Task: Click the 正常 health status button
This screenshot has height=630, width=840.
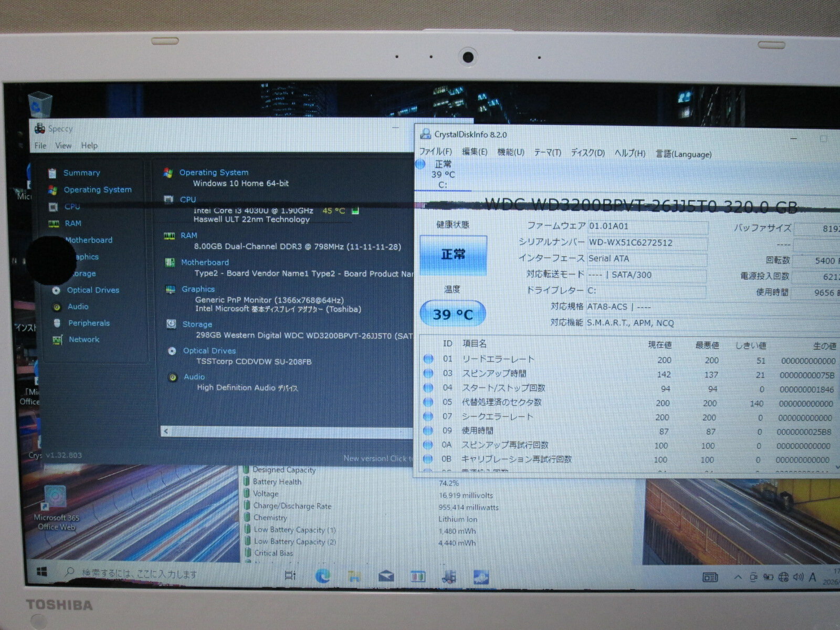Action: (x=453, y=255)
